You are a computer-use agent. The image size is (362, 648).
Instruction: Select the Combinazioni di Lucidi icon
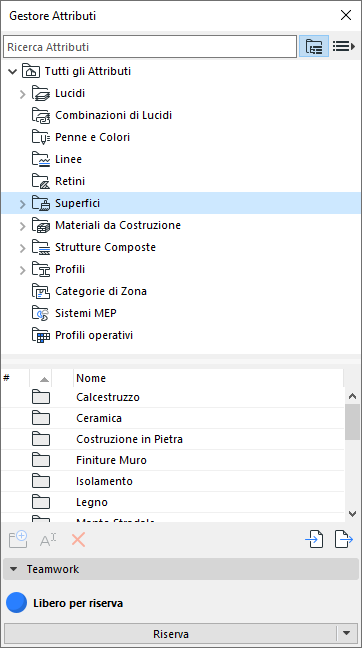click(x=41, y=115)
